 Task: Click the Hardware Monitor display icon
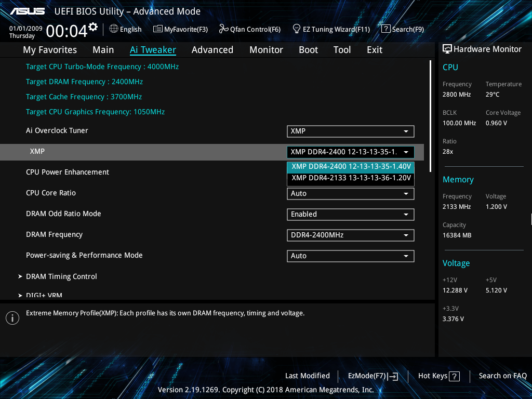447,49
